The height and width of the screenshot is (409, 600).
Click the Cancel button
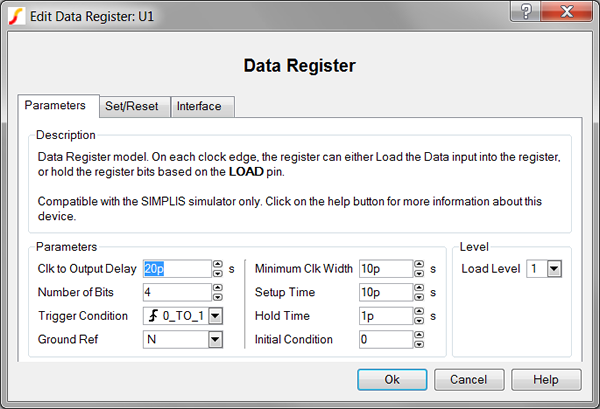point(469,380)
